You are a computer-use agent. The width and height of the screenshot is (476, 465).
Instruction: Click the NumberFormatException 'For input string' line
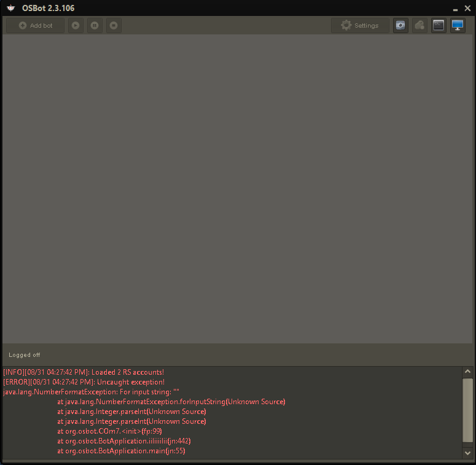tap(91, 392)
